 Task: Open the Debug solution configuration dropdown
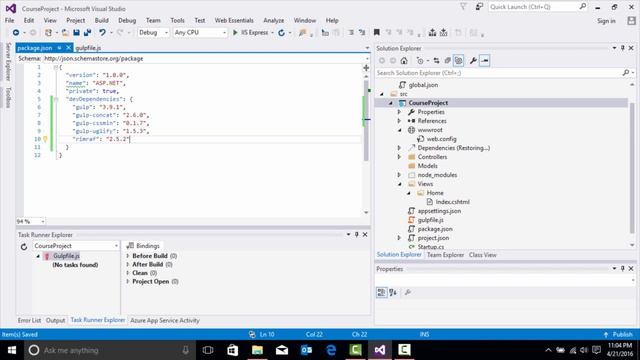(x=153, y=33)
